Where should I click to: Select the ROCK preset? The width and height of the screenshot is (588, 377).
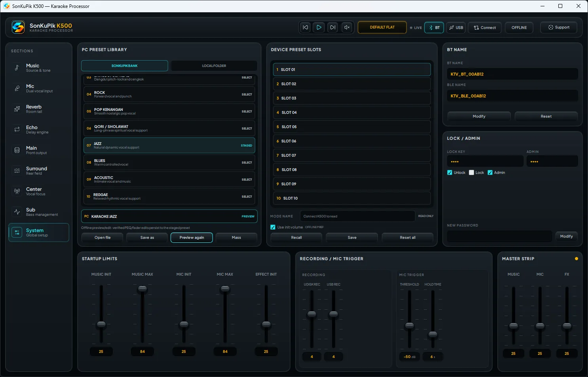pos(169,94)
